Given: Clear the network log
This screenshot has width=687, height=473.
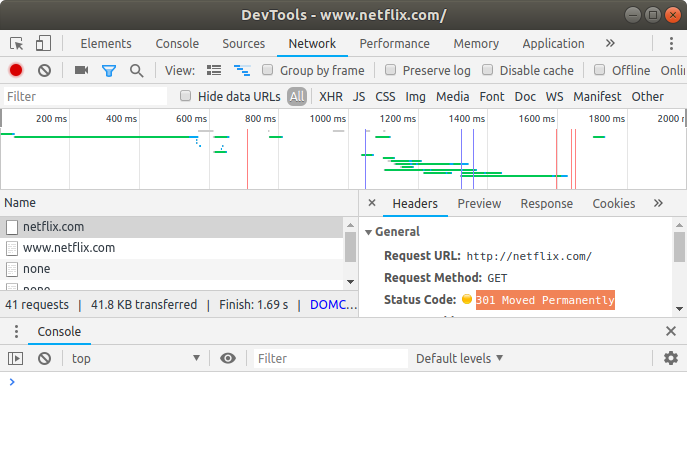Looking at the screenshot, I should point(44,71).
